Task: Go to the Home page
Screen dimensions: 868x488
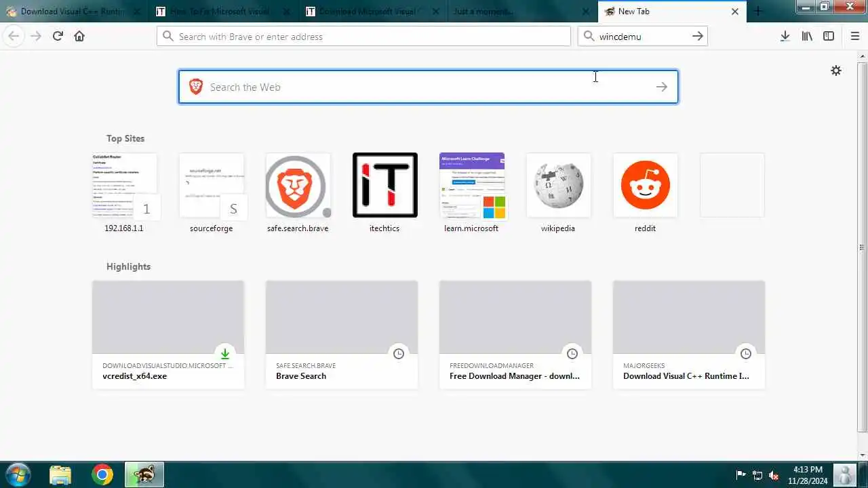Action: point(79,37)
